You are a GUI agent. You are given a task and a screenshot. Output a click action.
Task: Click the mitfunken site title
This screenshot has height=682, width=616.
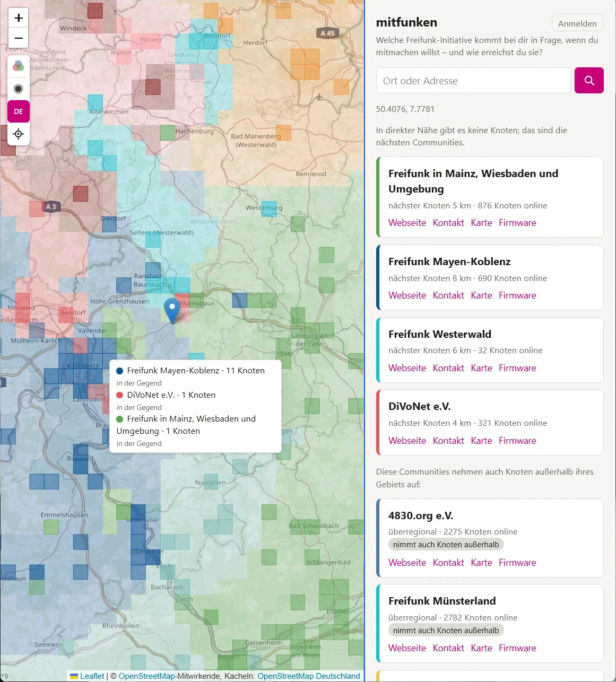406,22
